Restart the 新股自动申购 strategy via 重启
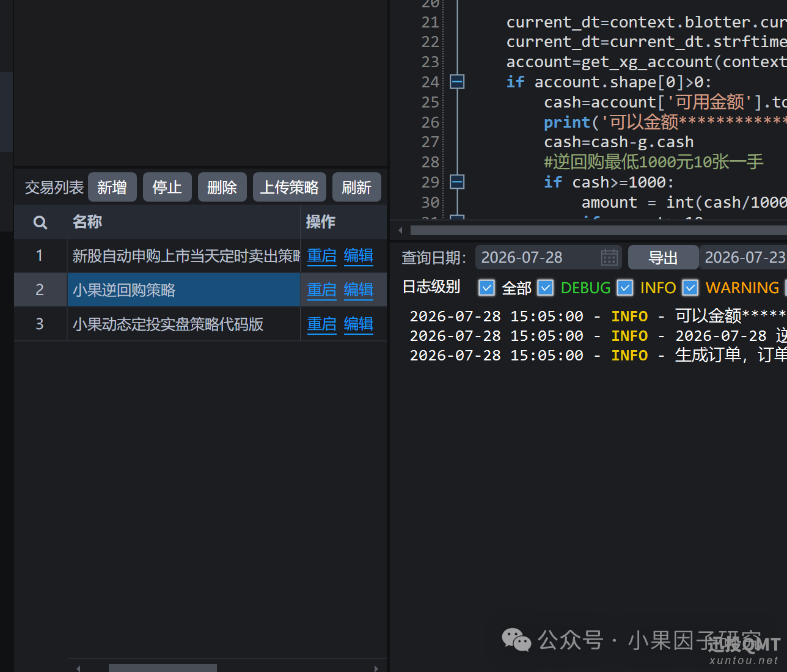This screenshot has width=787, height=672. (x=322, y=255)
